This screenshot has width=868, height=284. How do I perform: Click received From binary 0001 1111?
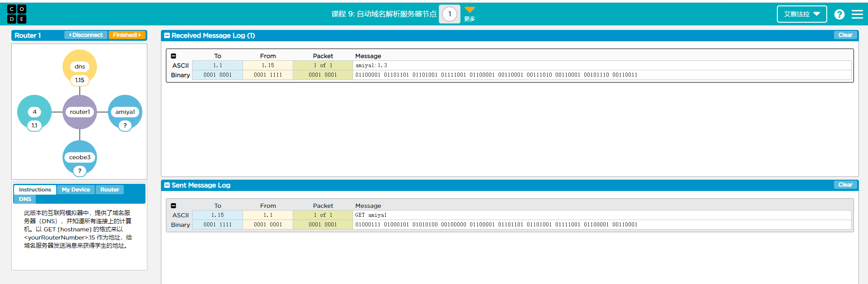268,75
